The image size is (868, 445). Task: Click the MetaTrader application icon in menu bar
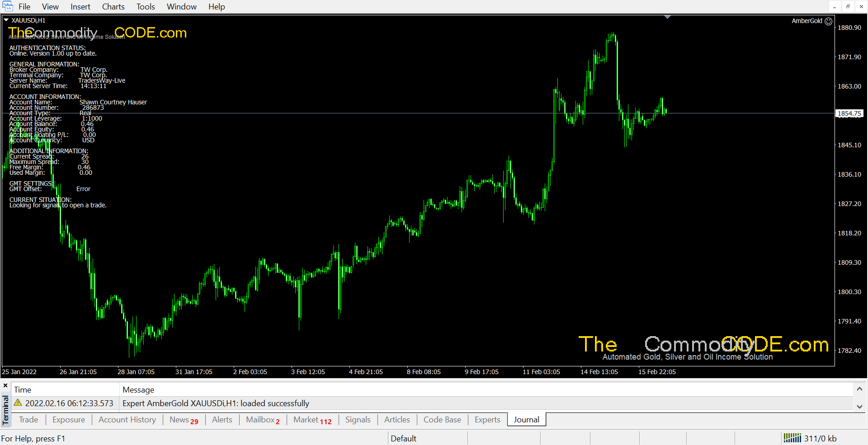pyautogui.click(x=8, y=6)
